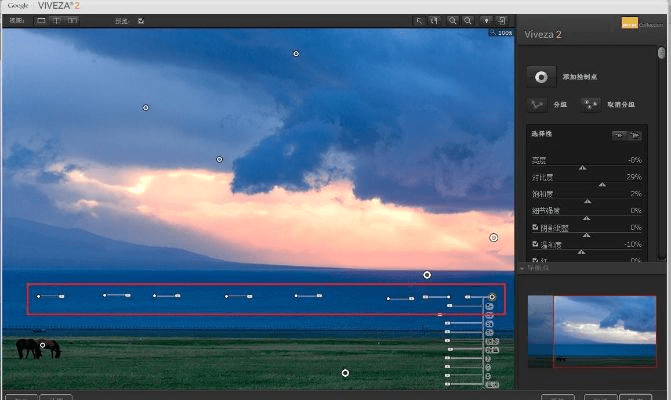The height and width of the screenshot is (400, 671).
Task: Select the arrow pointer tool in toolbar
Action: click(x=420, y=20)
